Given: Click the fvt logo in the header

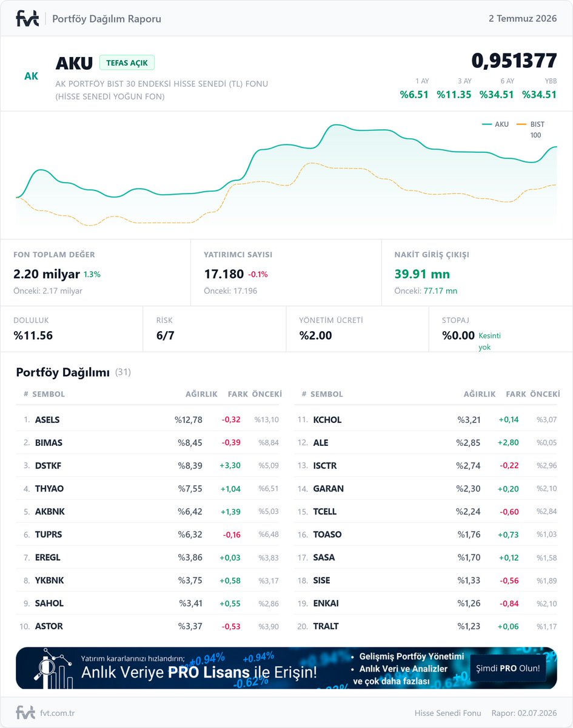Looking at the screenshot, I should (27, 19).
